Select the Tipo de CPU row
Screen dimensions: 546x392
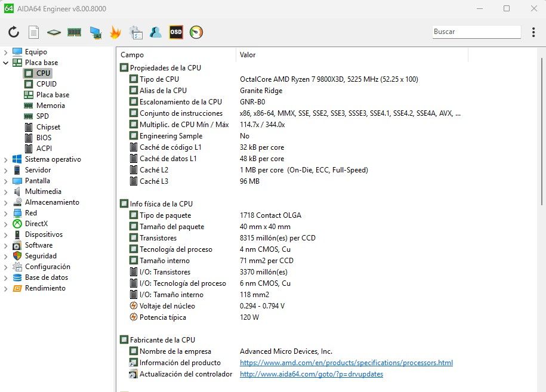[x=292, y=79]
